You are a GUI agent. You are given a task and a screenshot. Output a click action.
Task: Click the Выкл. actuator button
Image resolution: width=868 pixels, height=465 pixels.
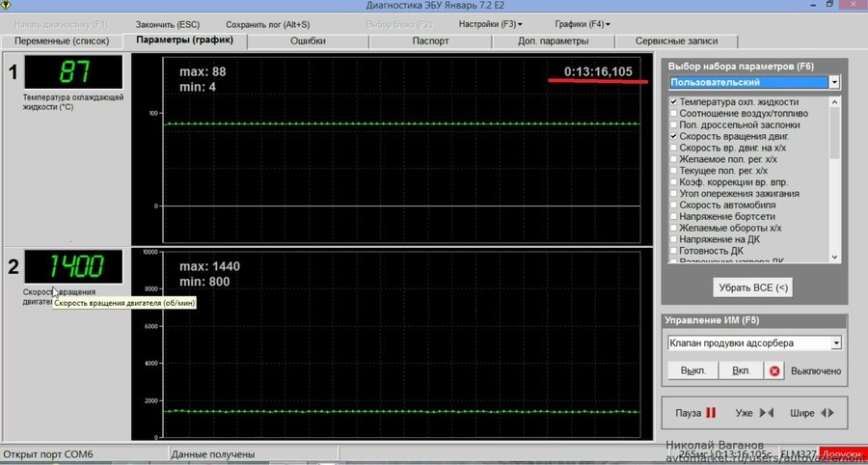[693, 370]
